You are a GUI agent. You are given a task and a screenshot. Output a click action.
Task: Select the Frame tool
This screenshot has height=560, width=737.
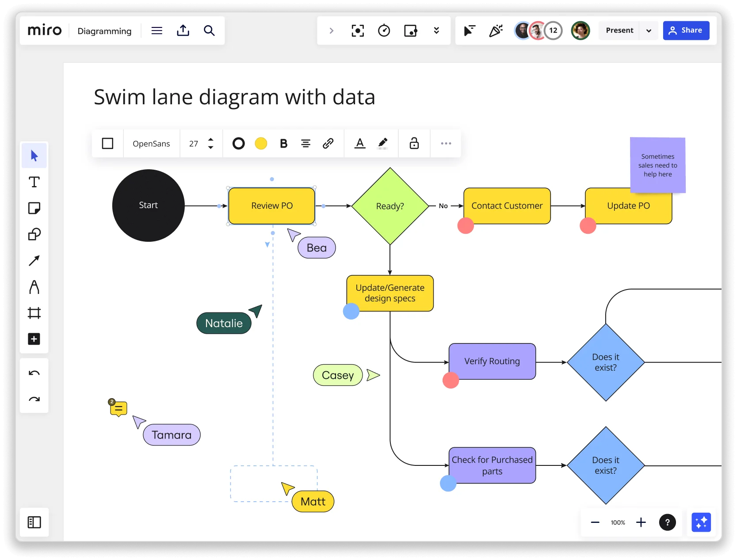click(34, 313)
